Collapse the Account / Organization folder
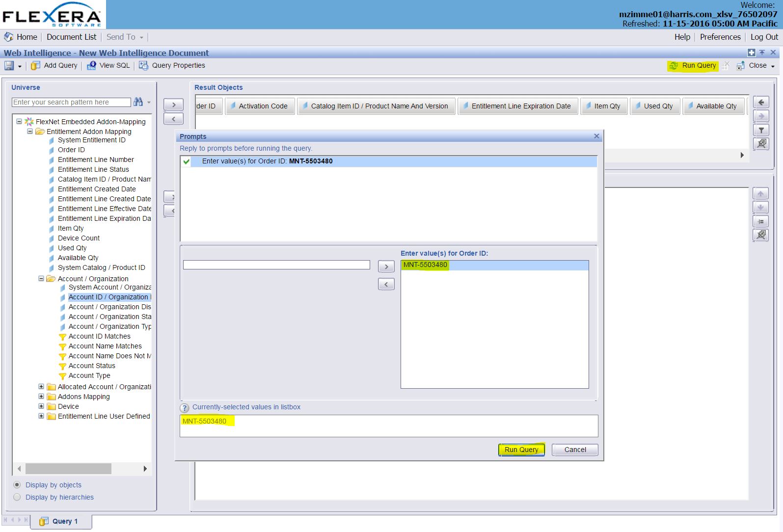The image size is (783, 532). pyautogui.click(x=41, y=279)
